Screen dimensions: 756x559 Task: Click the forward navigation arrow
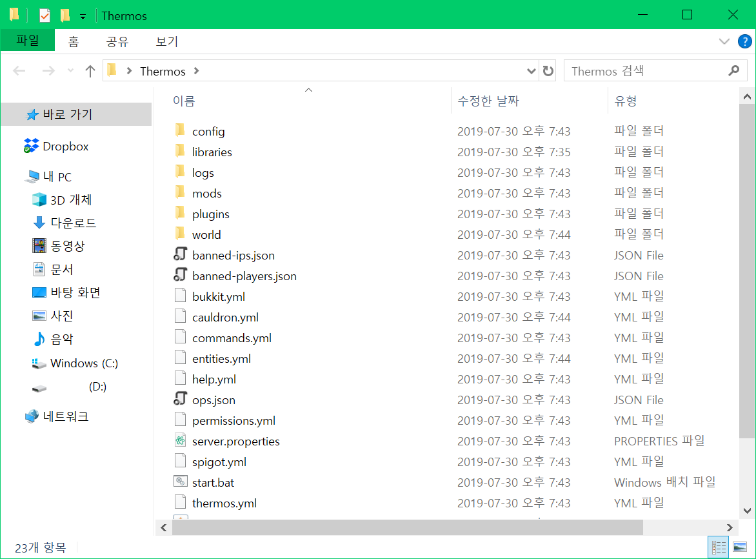[48, 71]
